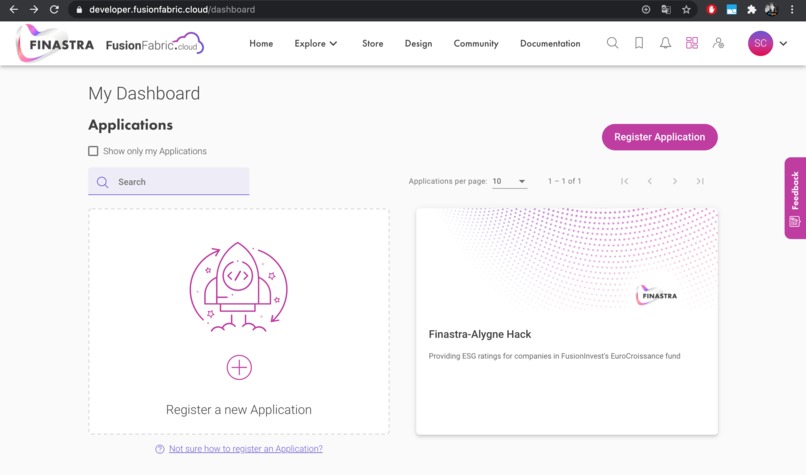
Task: Click the My Dashboard heading
Action: [x=144, y=94]
